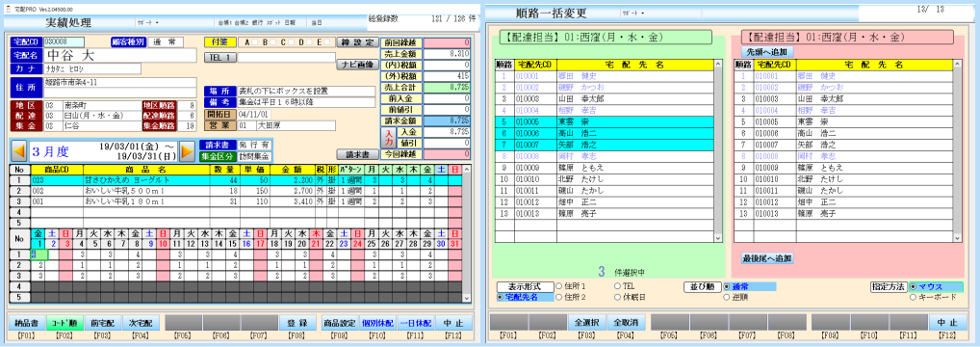Select product row 甘さひかえめ ヨーグルト
This screenshot has height=347, width=980.
coord(235,179)
